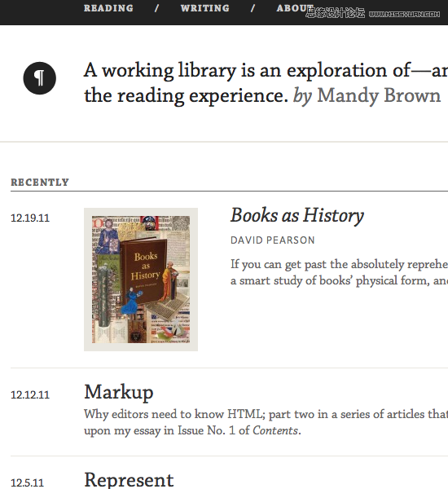Click the Recently section heading
The width and height of the screenshot is (448, 489).
coord(40,182)
